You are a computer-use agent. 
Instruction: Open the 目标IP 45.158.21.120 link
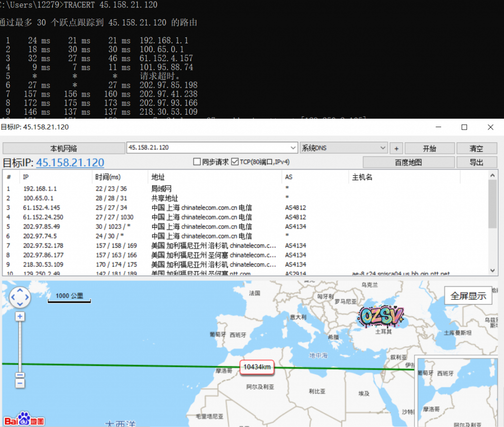point(70,163)
